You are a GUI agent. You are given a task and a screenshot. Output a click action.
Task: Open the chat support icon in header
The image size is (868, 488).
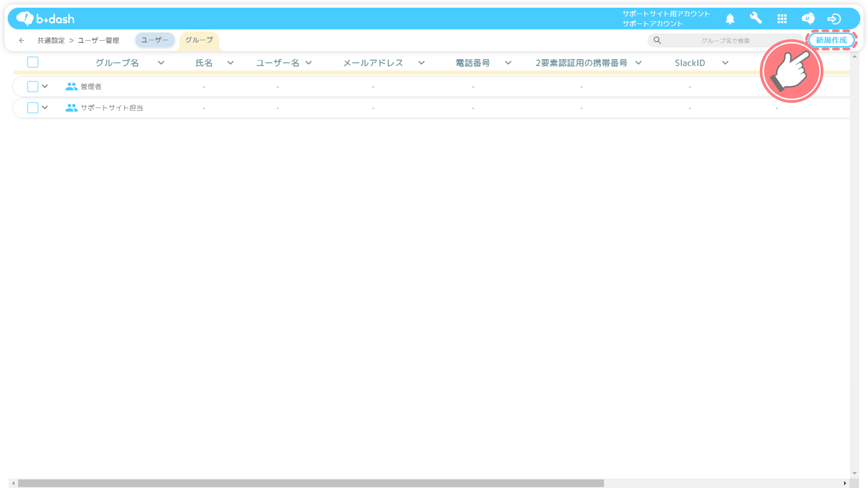point(808,19)
